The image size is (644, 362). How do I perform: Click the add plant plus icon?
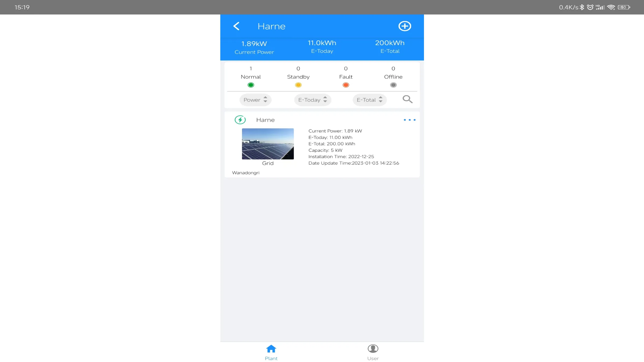coord(405,26)
